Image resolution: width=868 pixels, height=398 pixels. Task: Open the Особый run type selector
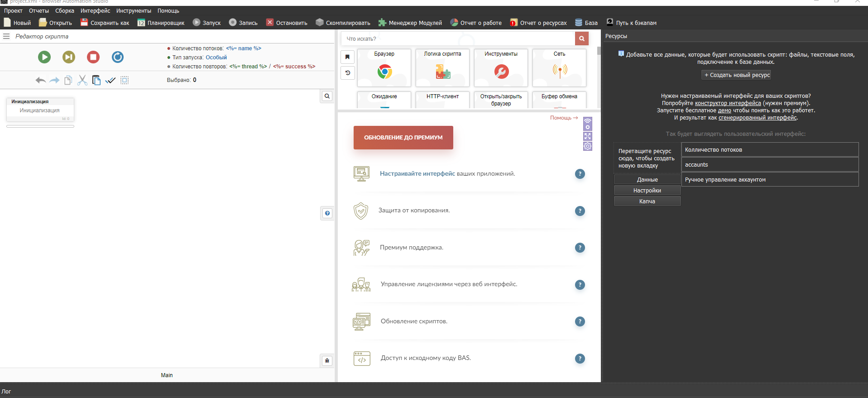[x=216, y=58]
